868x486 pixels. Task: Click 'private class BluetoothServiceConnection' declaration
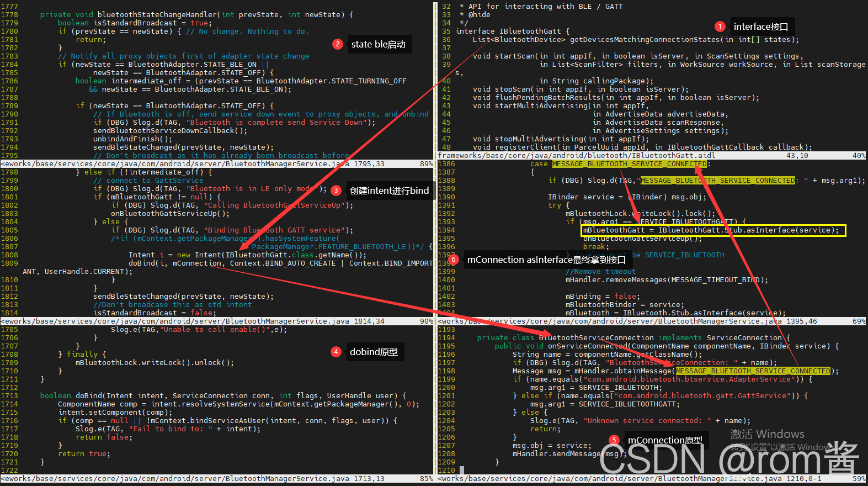(x=633, y=338)
